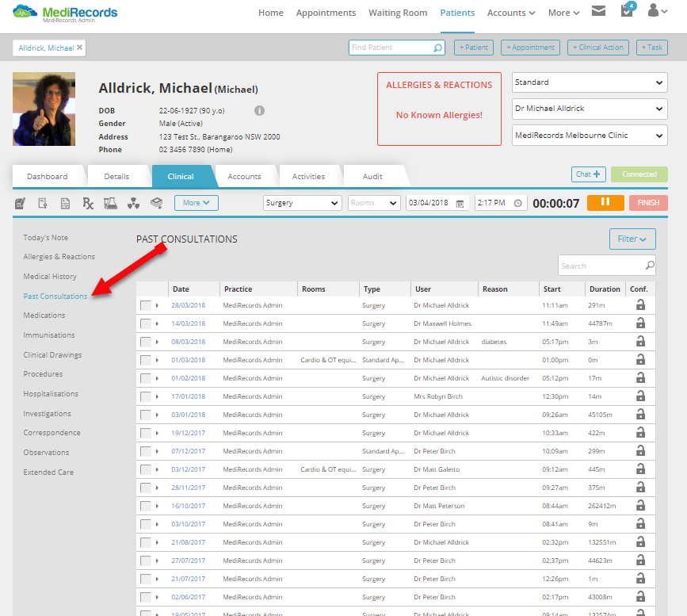Click the + Appointment button
The image size is (687, 616).
point(531,48)
